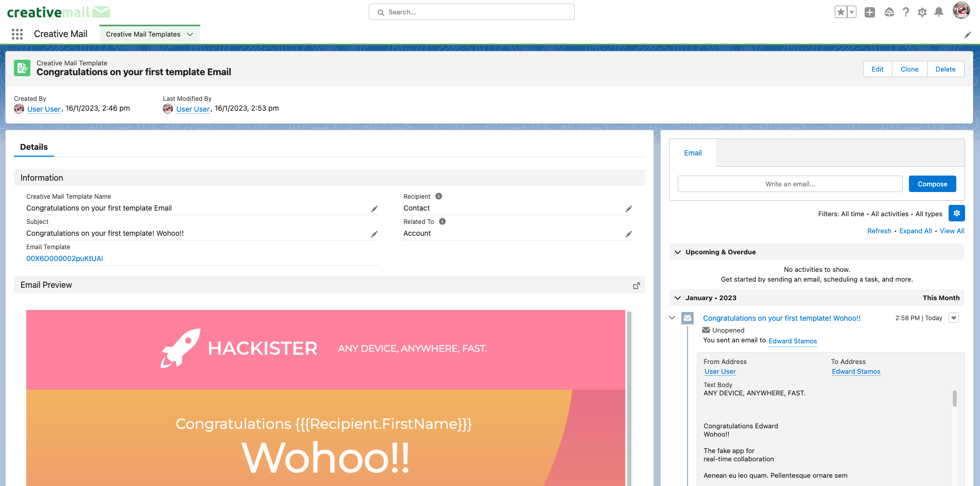Click the 'Contact' recipient value
This screenshot has height=486, width=980.
click(417, 209)
